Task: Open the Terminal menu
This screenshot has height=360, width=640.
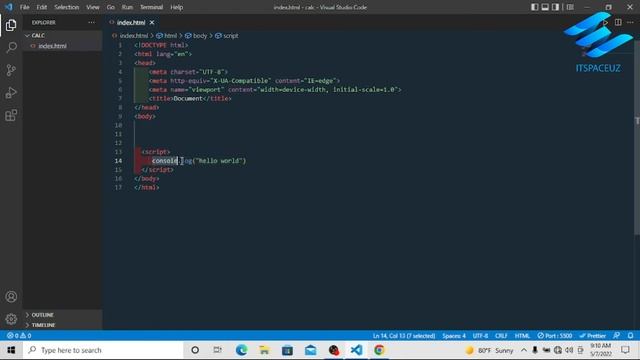Action: click(x=151, y=7)
